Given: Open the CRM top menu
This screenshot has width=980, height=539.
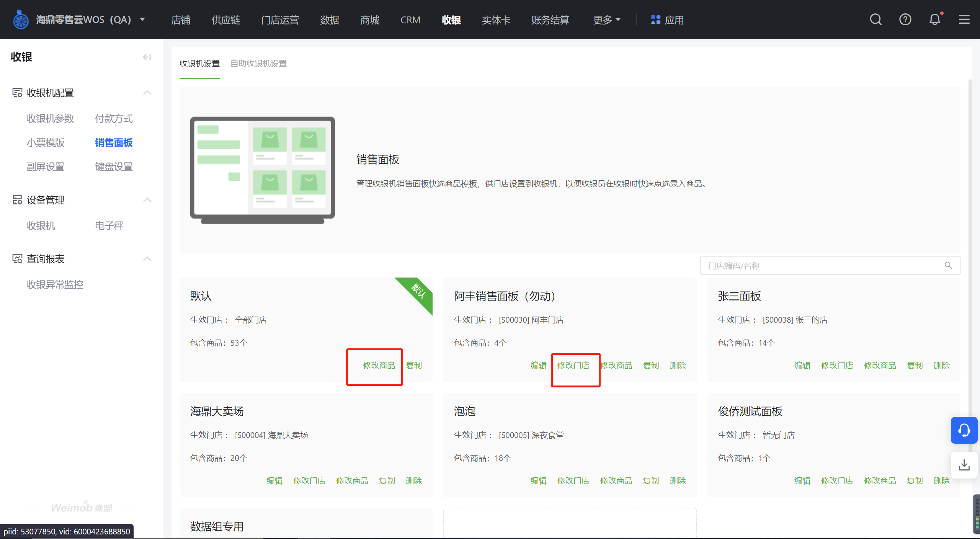Looking at the screenshot, I should tap(410, 20).
